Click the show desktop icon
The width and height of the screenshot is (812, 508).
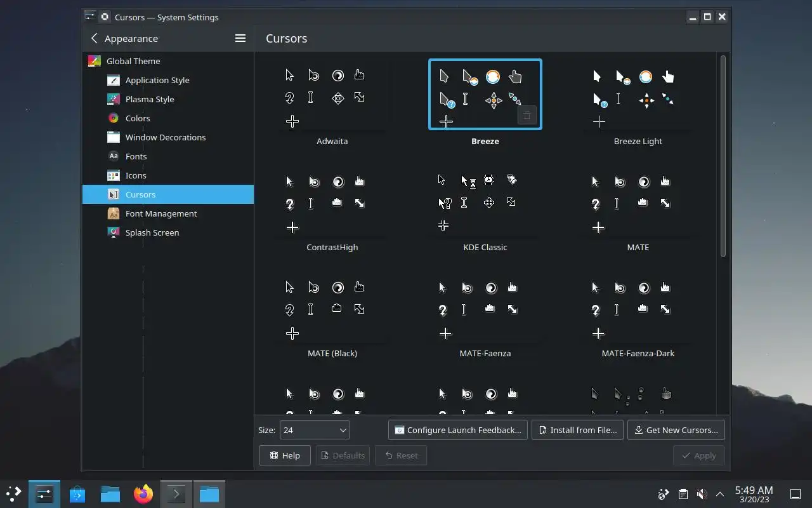coord(795,494)
